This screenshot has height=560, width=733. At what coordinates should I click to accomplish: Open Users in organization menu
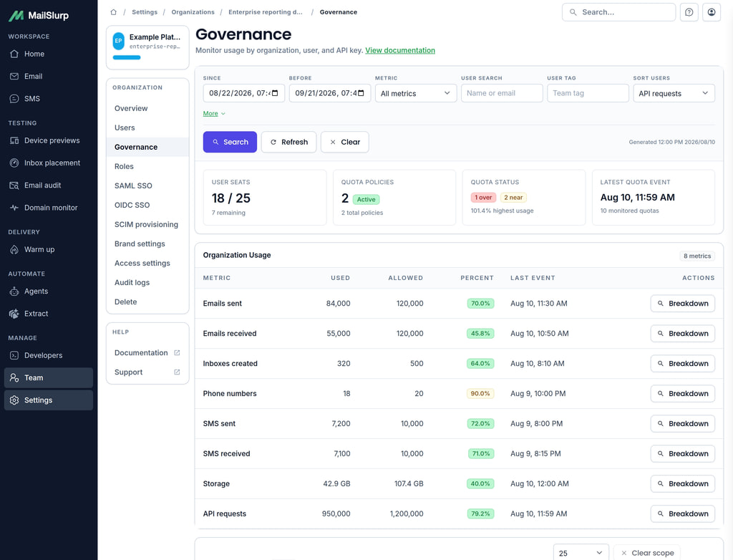(x=147, y=127)
